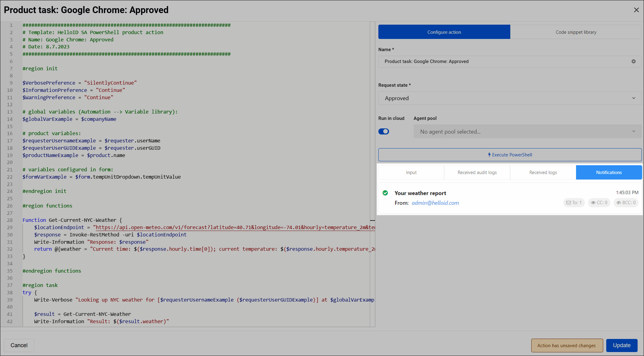Image resolution: width=644 pixels, height=356 pixels.
Task: Click the $requesterUserGUIDExample code line
Action: (91, 148)
